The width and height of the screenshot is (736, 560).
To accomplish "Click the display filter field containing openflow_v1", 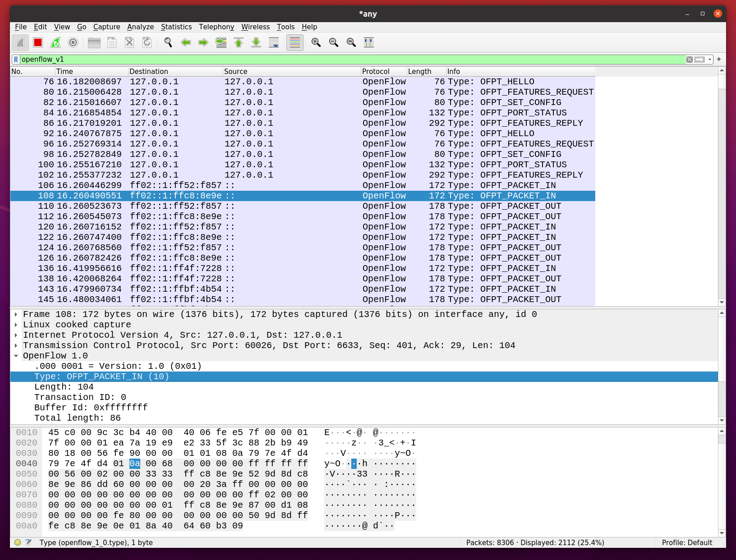I will point(353,60).
